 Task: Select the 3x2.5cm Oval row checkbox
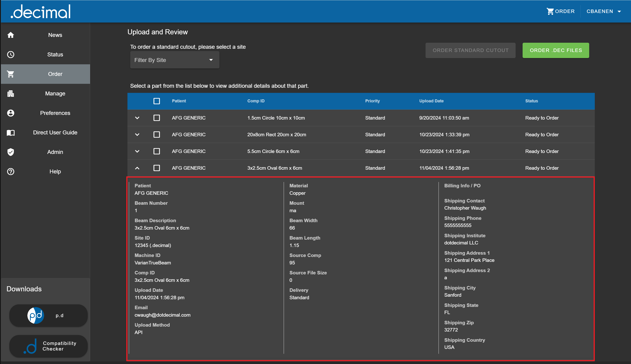156,168
